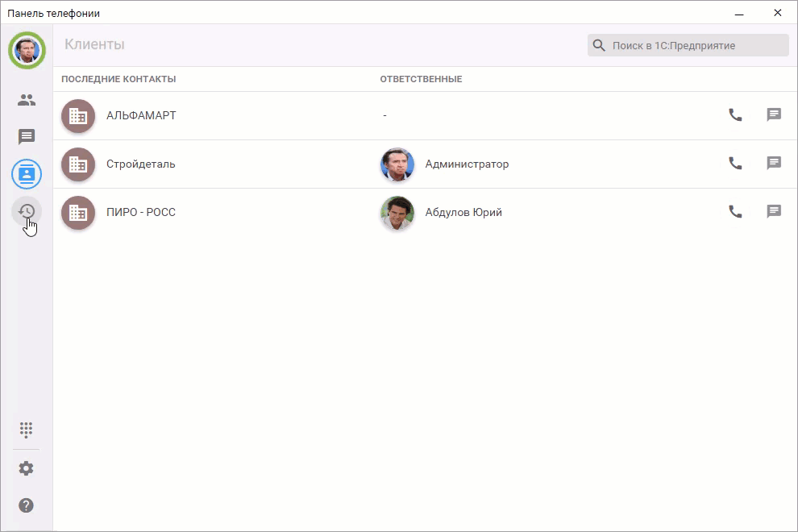Call АЛЬФАМАРТ using phone icon
The width and height of the screenshot is (798, 532).
pyautogui.click(x=735, y=115)
